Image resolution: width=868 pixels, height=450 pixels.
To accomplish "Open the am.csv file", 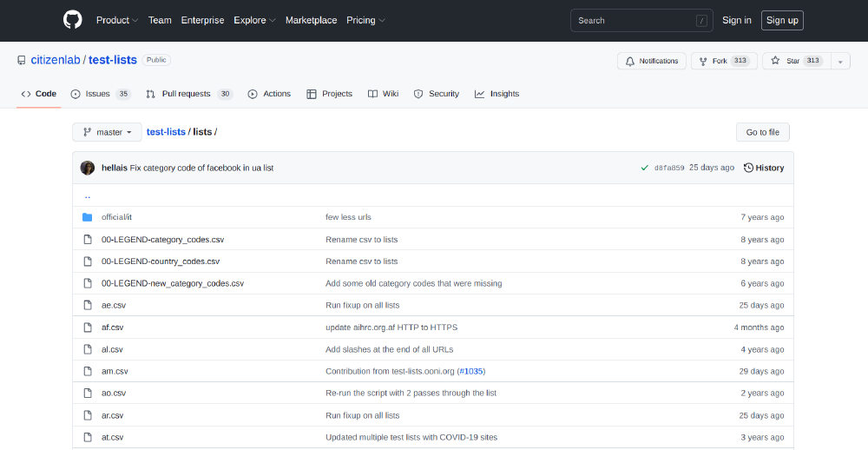I will 115,371.
